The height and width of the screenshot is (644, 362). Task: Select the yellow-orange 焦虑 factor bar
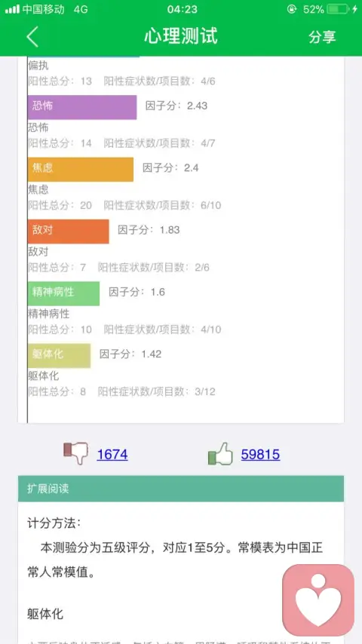pos(81,169)
